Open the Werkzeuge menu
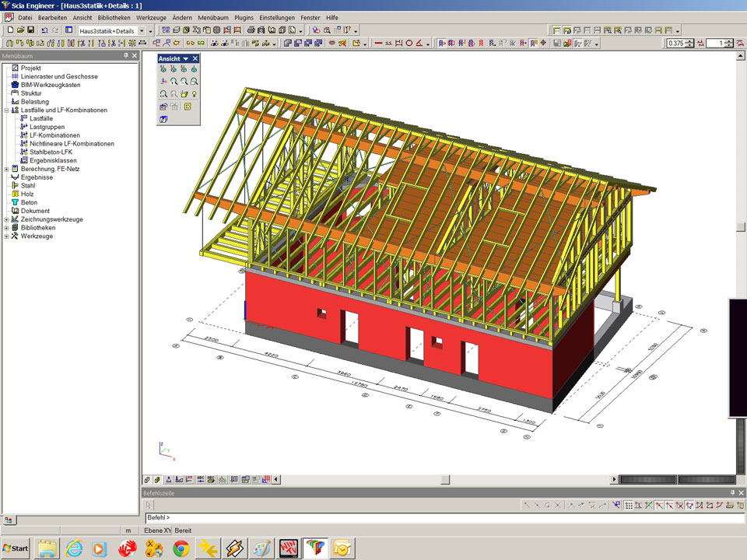The height and width of the screenshot is (560, 747). click(150, 17)
